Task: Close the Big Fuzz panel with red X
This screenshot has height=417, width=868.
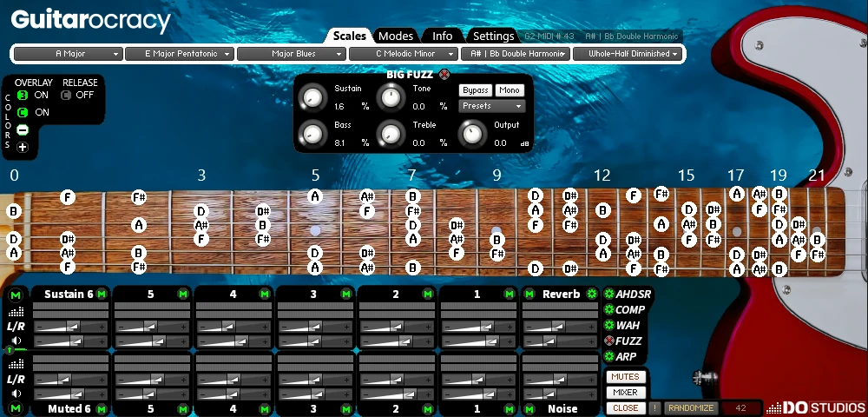Action: point(444,75)
